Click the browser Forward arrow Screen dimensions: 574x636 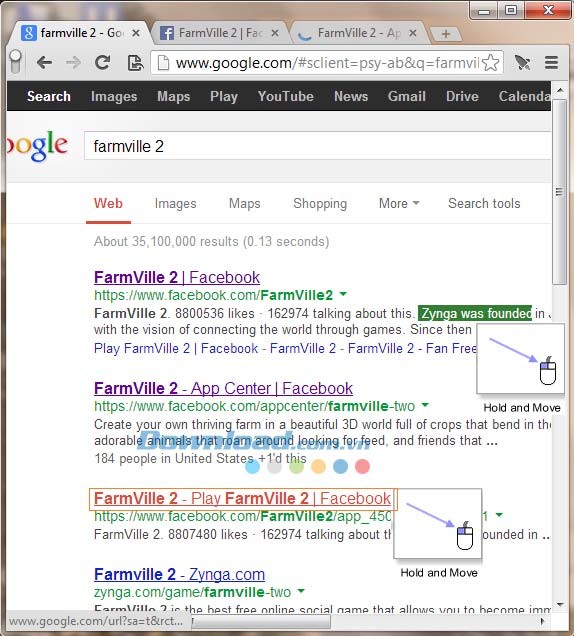(x=73, y=63)
